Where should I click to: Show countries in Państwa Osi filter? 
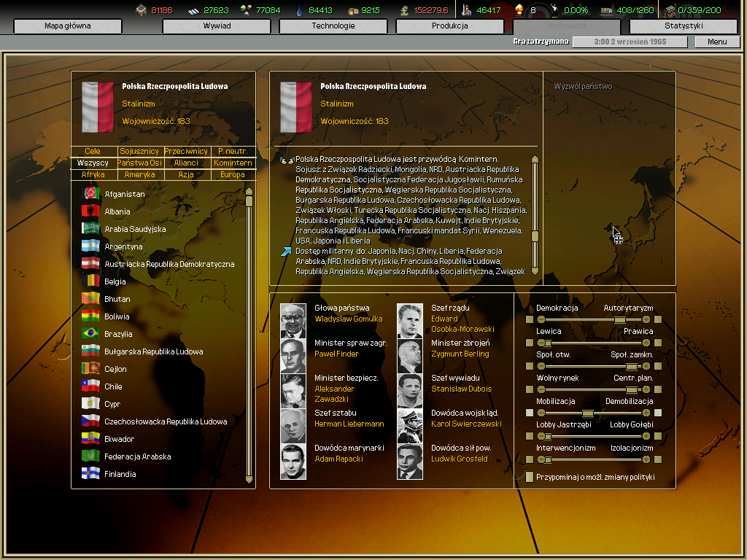(139, 163)
